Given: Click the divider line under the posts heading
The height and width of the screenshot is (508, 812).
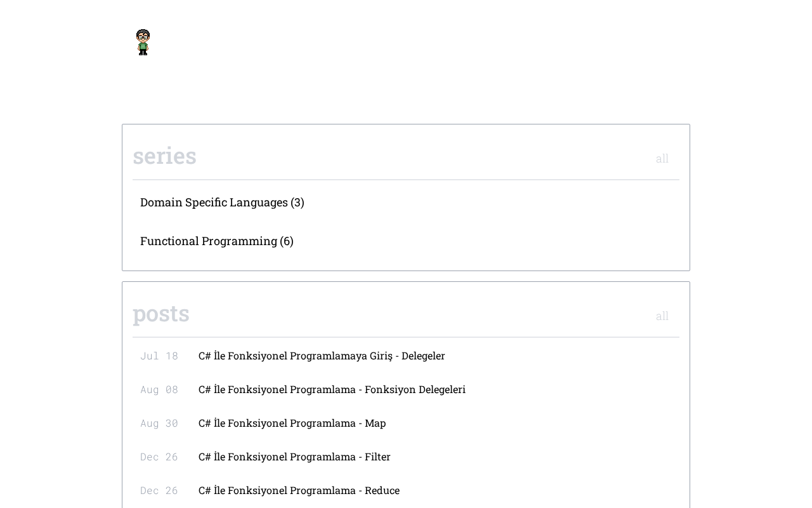Looking at the screenshot, I should click(x=406, y=337).
